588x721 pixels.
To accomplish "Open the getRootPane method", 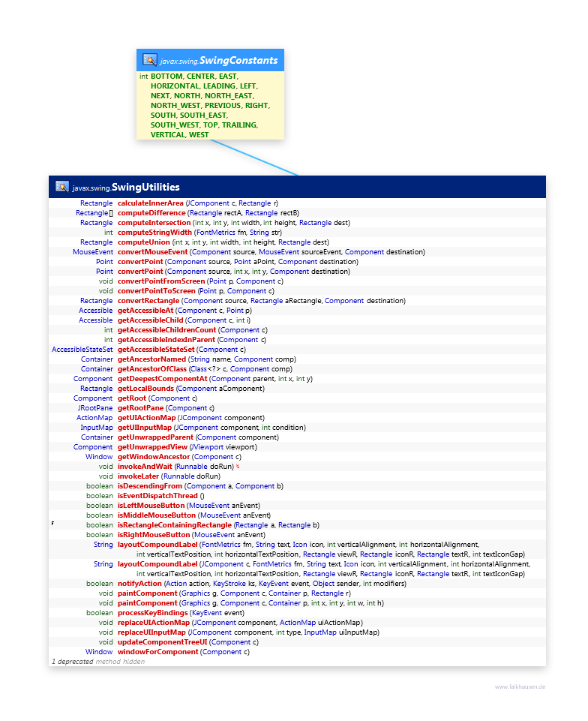I will click(x=141, y=408).
